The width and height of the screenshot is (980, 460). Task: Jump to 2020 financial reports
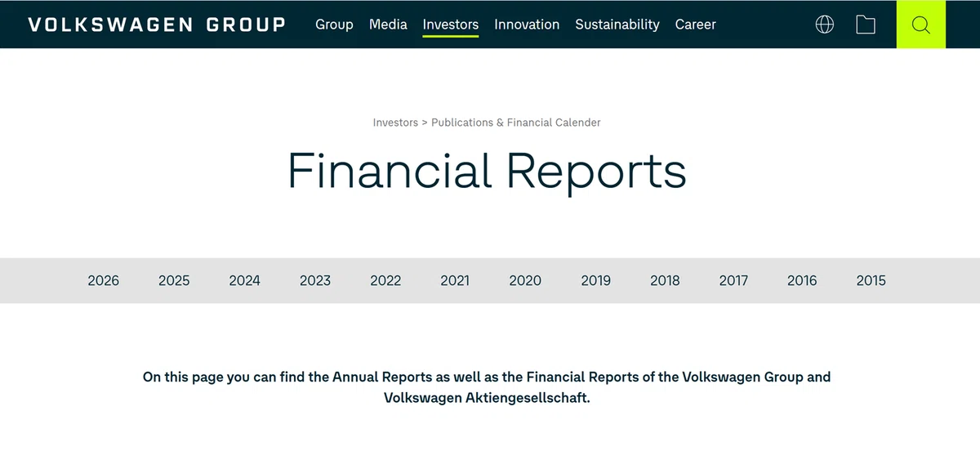pos(525,280)
